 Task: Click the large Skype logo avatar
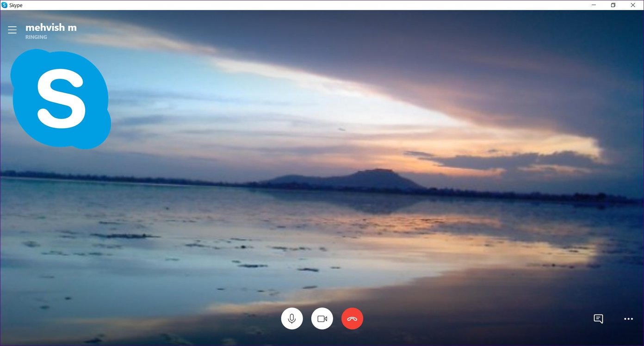pos(61,98)
